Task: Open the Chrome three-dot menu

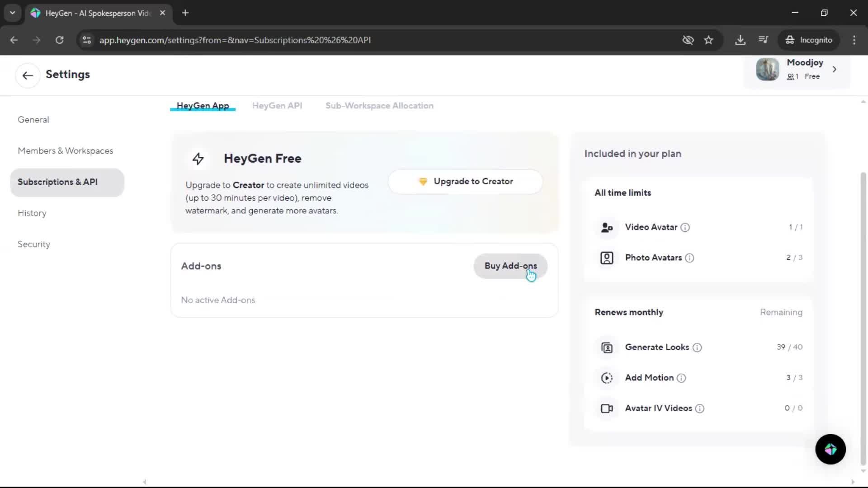Action: pos(854,40)
